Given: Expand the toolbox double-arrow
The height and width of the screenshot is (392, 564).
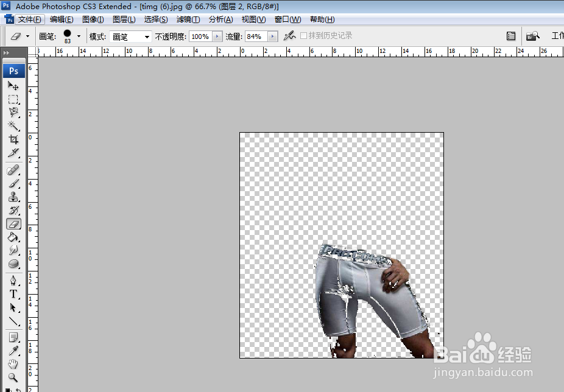Looking at the screenshot, I should pyautogui.click(x=6, y=52).
